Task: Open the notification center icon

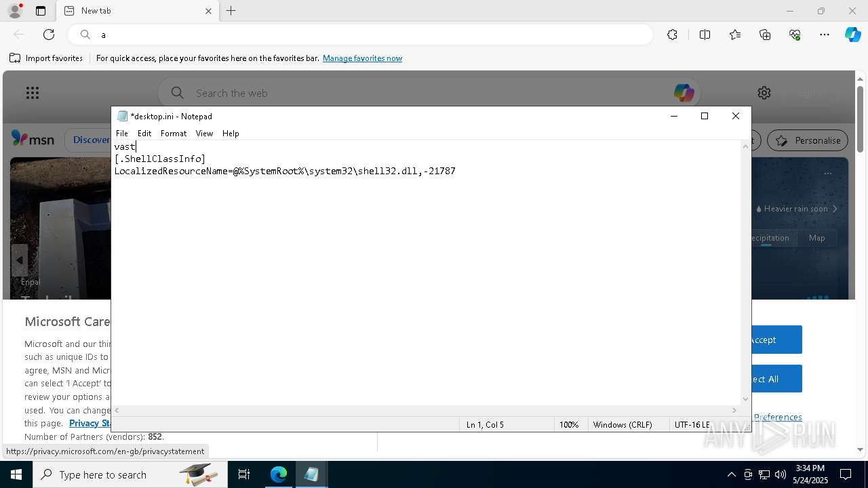Action: click(846, 474)
